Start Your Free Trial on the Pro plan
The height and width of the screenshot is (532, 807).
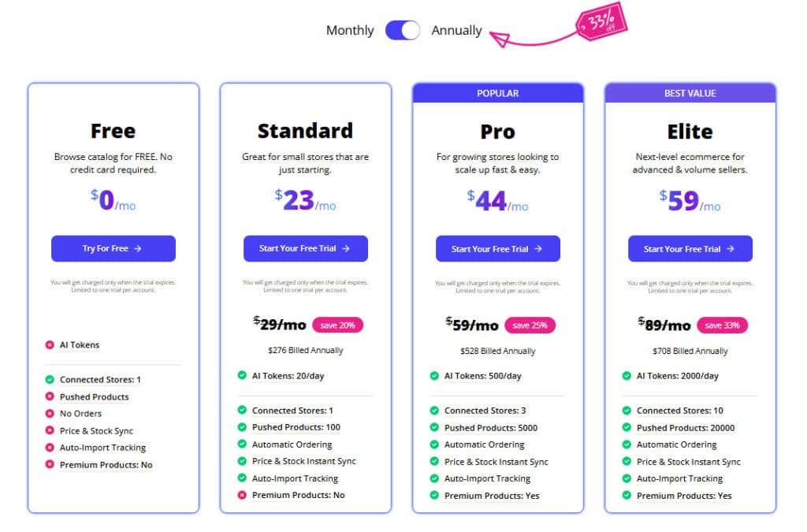497,247
